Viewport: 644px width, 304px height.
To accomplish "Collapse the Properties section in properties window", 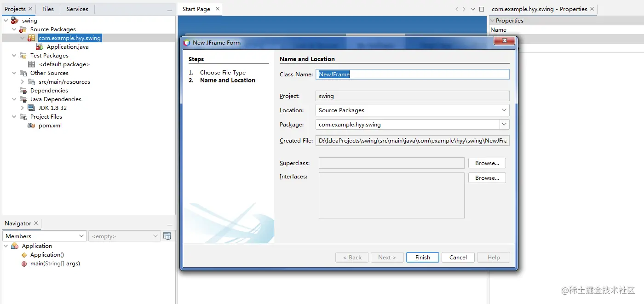I will click(492, 21).
